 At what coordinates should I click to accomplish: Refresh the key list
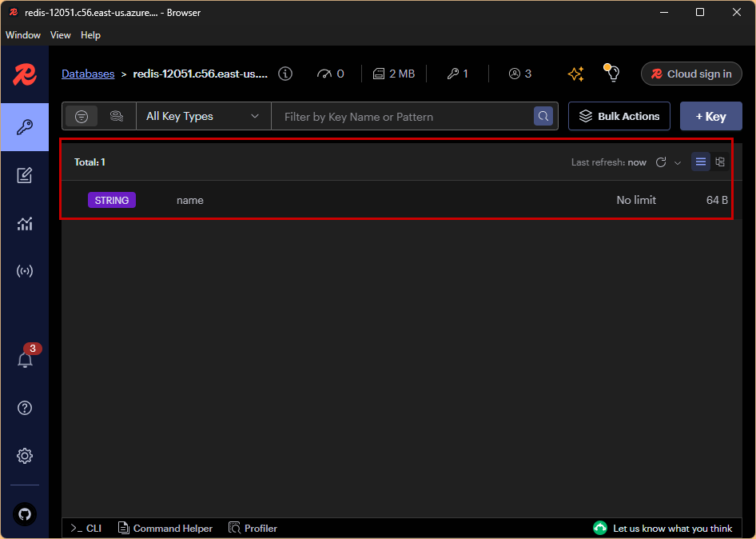click(x=661, y=162)
